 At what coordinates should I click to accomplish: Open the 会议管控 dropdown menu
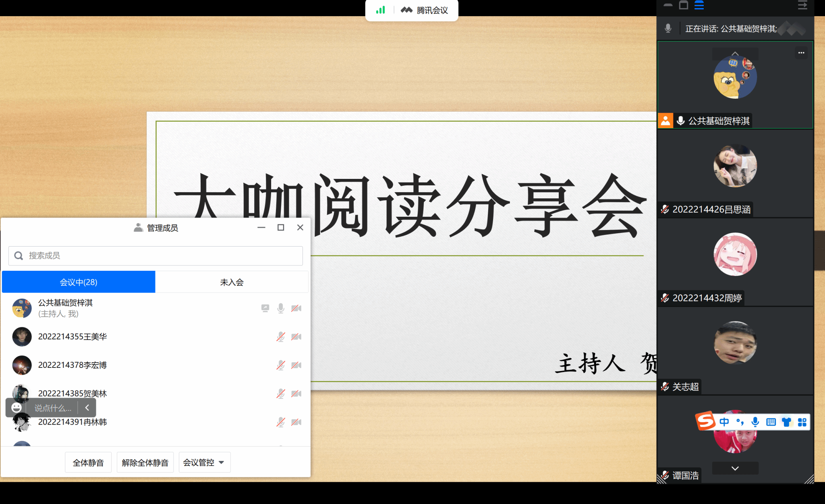[204, 463]
